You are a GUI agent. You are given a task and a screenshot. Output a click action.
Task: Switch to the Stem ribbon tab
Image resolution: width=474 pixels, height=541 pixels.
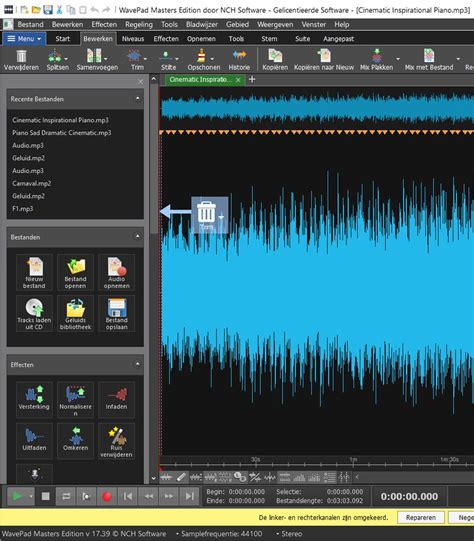(269, 39)
